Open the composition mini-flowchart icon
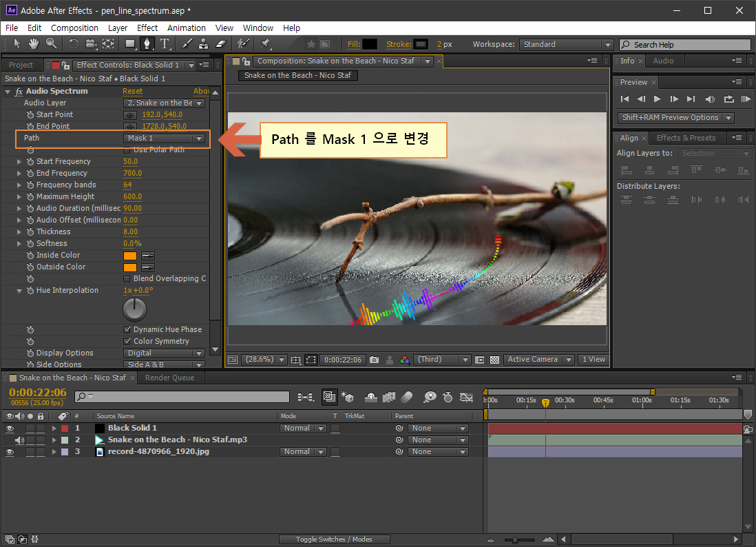The width and height of the screenshot is (756, 547). point(306,397)
